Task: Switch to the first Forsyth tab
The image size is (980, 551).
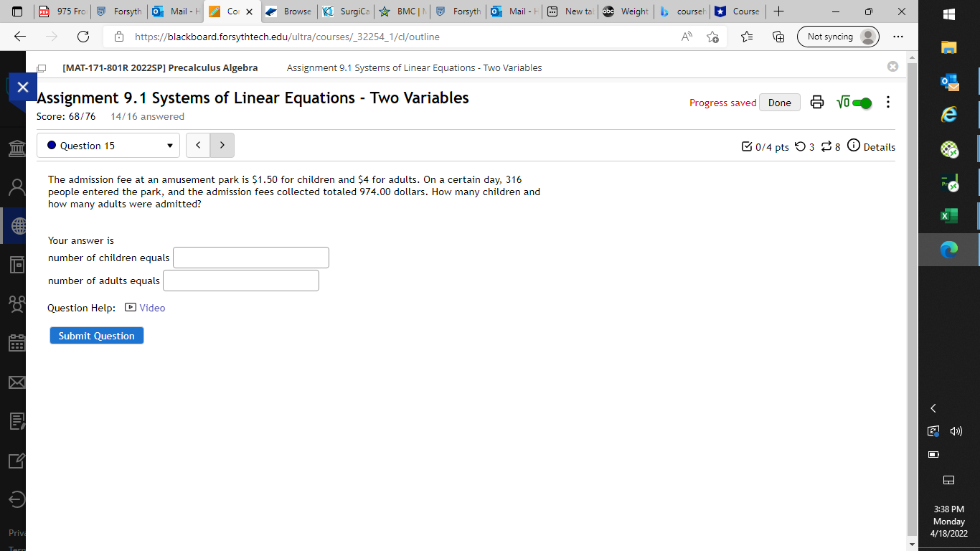Action: click(x=119, y=11)
